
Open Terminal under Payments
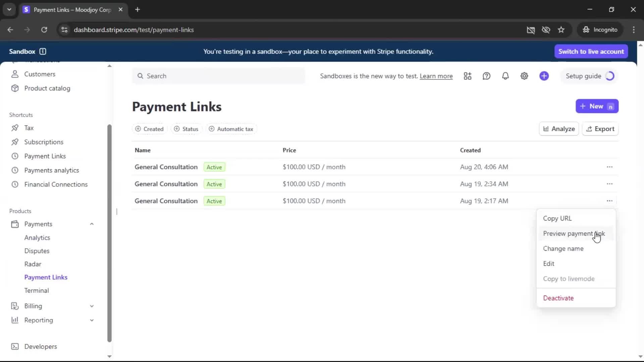tap(37, 291)
